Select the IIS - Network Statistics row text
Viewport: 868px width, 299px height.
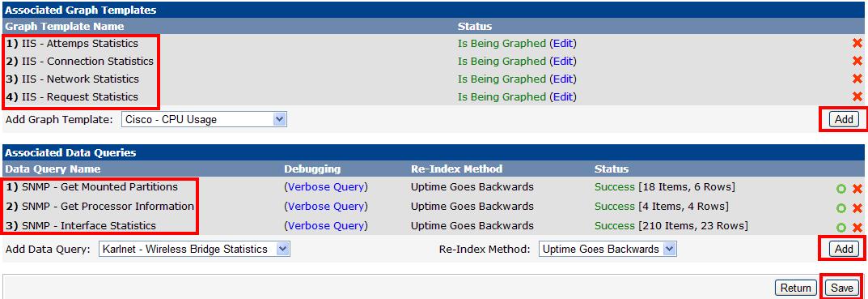point(81,79)
